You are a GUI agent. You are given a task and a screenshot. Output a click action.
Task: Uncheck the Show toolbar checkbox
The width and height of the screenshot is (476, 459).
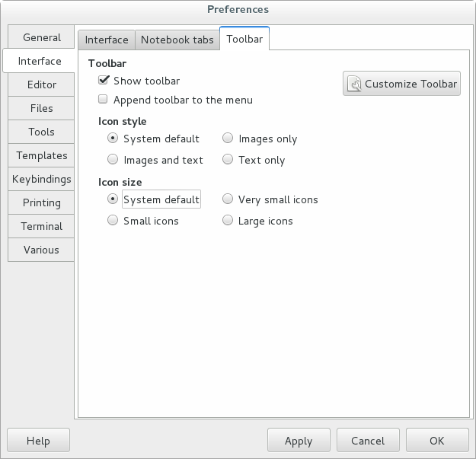(104, 81)
